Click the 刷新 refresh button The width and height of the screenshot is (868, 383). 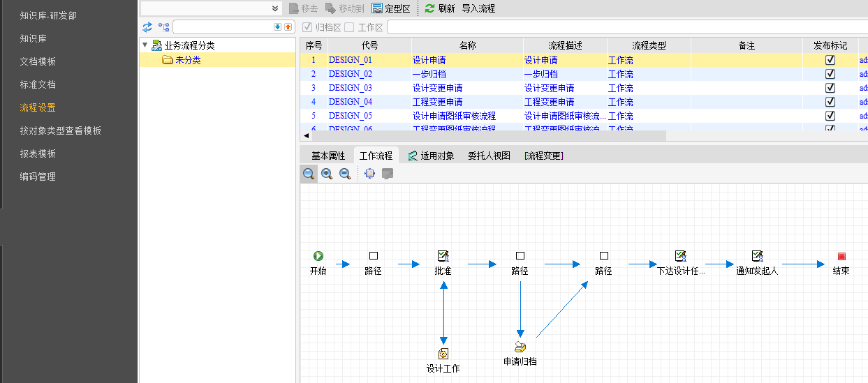(x=440, y=8)
